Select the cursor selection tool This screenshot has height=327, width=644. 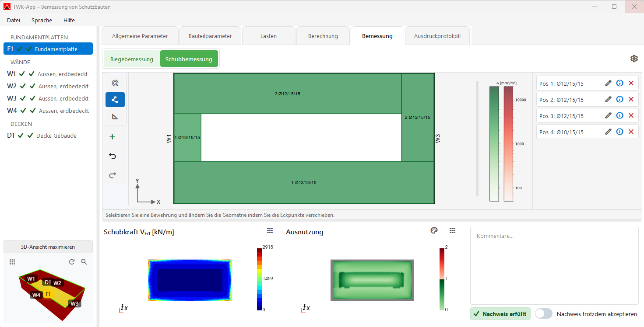(x=115, y=83)
